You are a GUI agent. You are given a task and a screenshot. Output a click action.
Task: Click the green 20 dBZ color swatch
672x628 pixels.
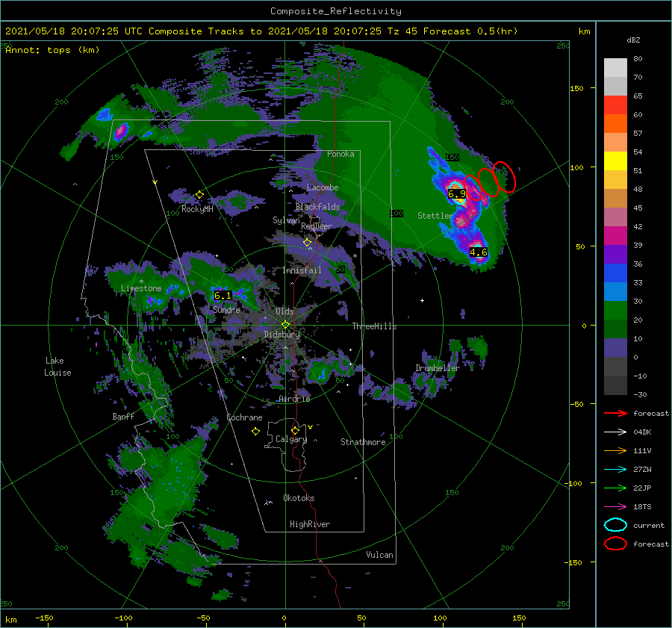[615, 311]
